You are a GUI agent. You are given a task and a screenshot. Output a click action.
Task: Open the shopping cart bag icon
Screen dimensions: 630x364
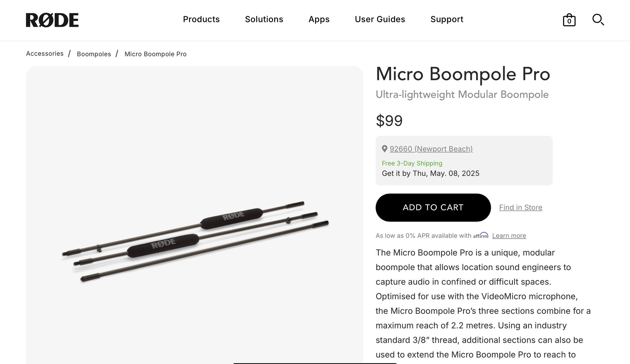click(x=569, y=20)
